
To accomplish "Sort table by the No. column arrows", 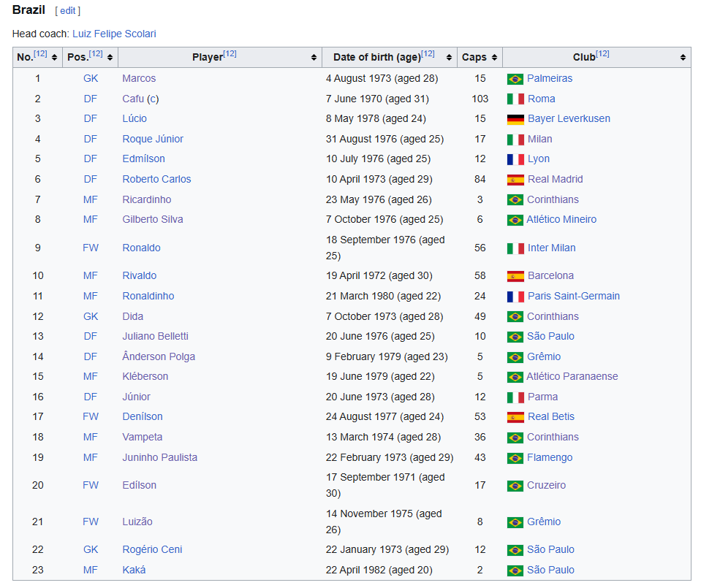I will 55,57.
